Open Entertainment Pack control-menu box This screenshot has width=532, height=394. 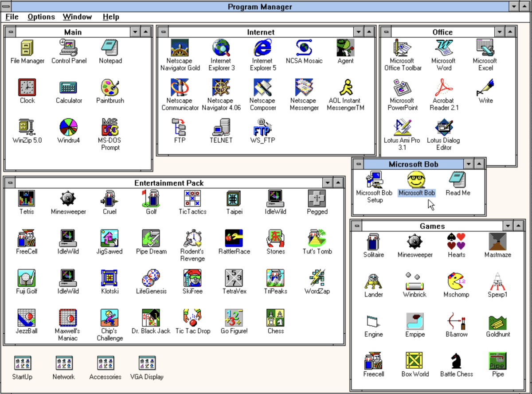coord(10,183)
